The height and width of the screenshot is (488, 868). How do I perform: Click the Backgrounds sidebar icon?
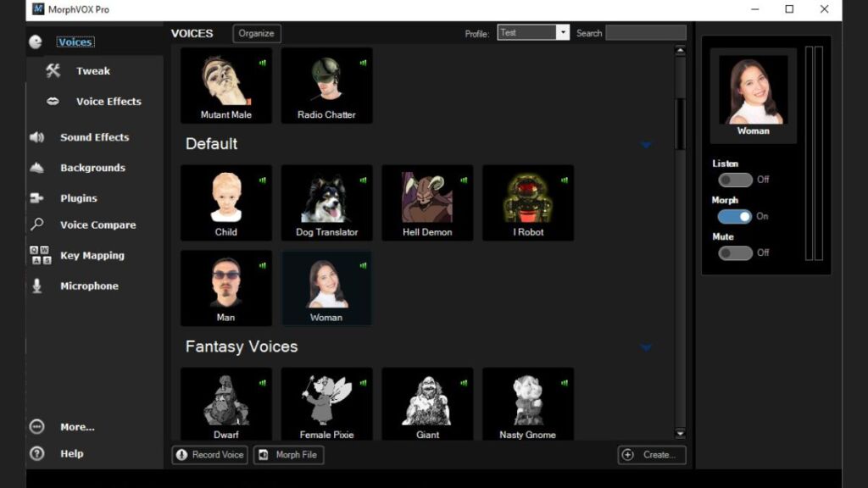(x=37, y=167)
